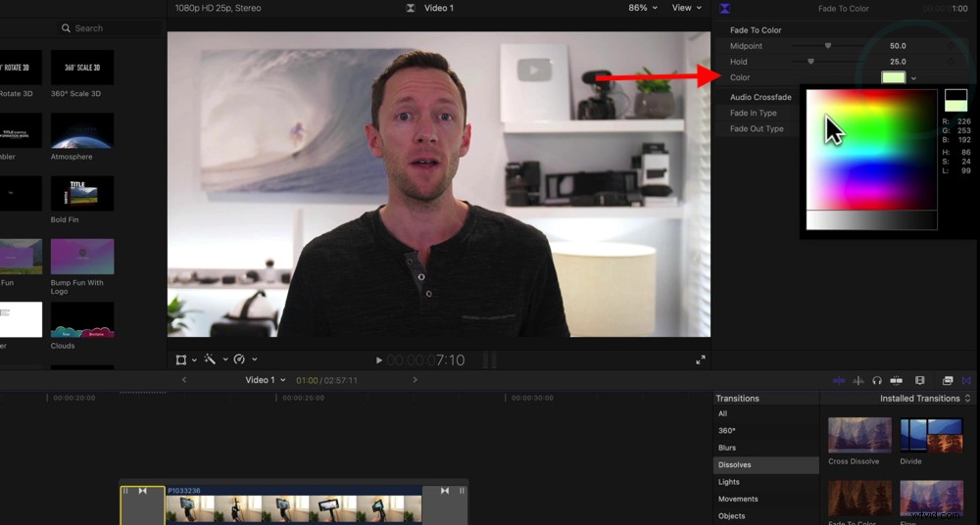Click the Fade In Type label

point(753,113)
